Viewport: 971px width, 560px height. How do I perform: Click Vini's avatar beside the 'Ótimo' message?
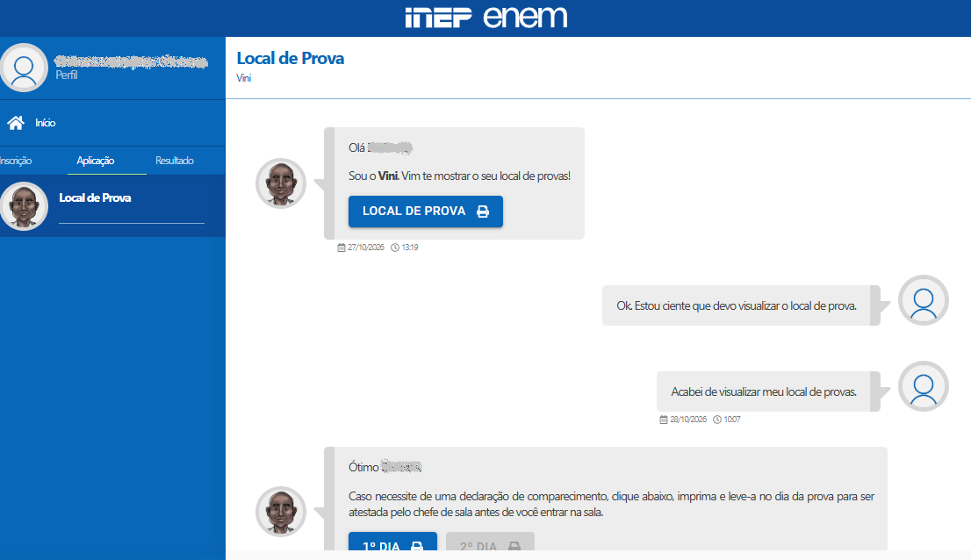[281, 511]
